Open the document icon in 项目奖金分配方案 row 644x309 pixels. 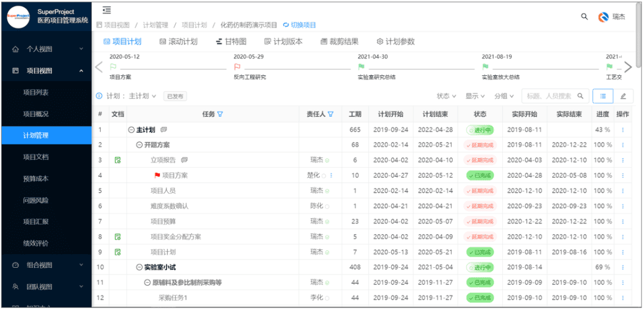tap(118, 237)
